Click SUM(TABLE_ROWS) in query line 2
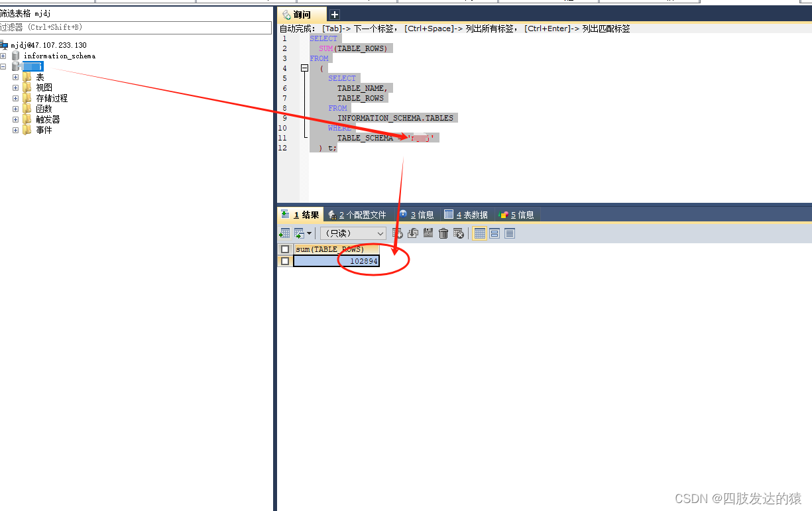This screenshot has height=511, width=812. pyautogui.click(x=353, y=48)
